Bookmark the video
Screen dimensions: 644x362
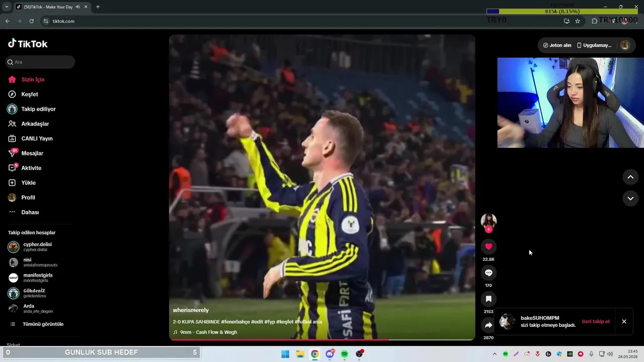pos(489,299)
